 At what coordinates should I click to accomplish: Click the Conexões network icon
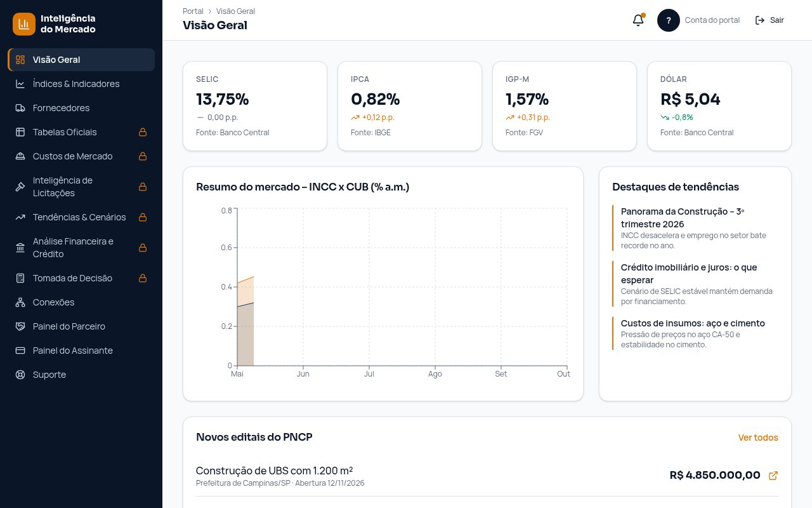click(20, 302)
